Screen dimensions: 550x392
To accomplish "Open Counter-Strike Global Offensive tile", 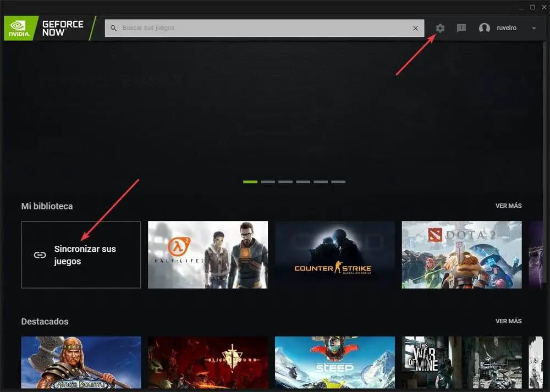I will pyautogui.click(x=335, y=255).
